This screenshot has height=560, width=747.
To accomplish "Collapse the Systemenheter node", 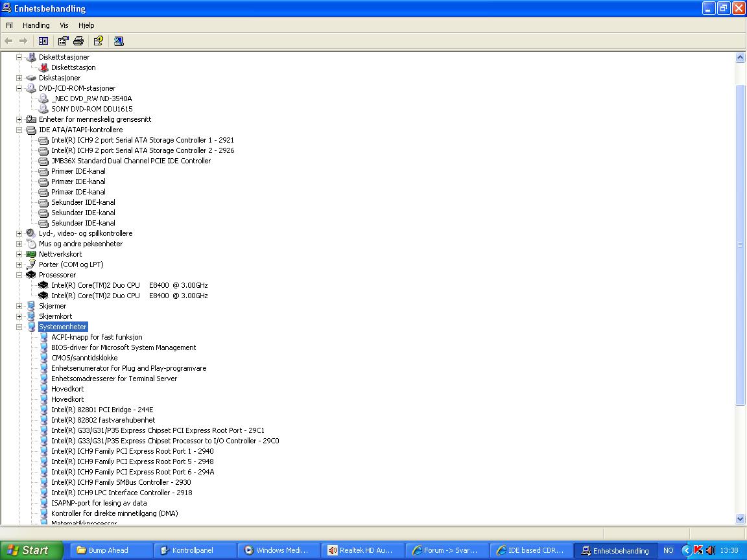I will click(x=19, y=327).
